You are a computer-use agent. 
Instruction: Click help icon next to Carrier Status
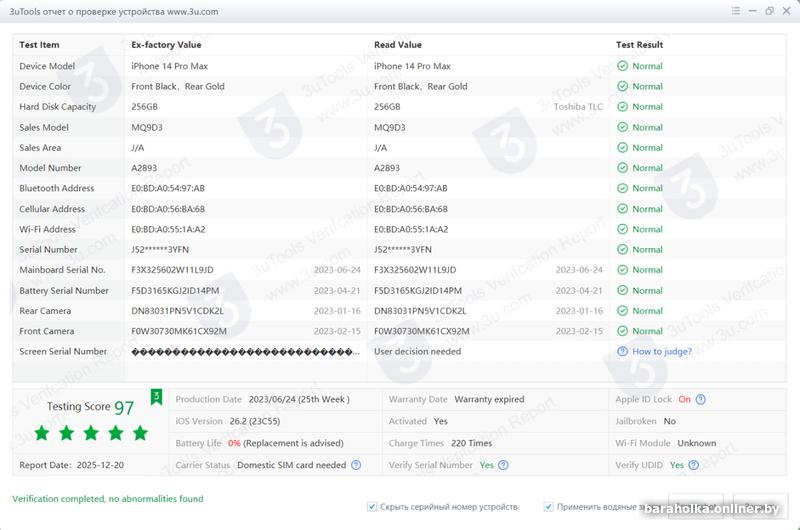(x=356, y=465)
